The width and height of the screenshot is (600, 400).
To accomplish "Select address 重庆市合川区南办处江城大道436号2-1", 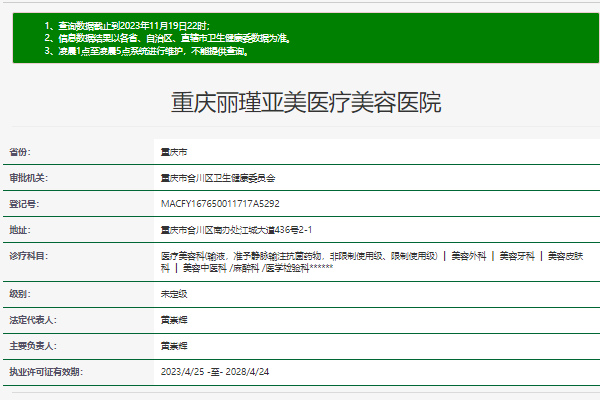I will pos(236,230).
